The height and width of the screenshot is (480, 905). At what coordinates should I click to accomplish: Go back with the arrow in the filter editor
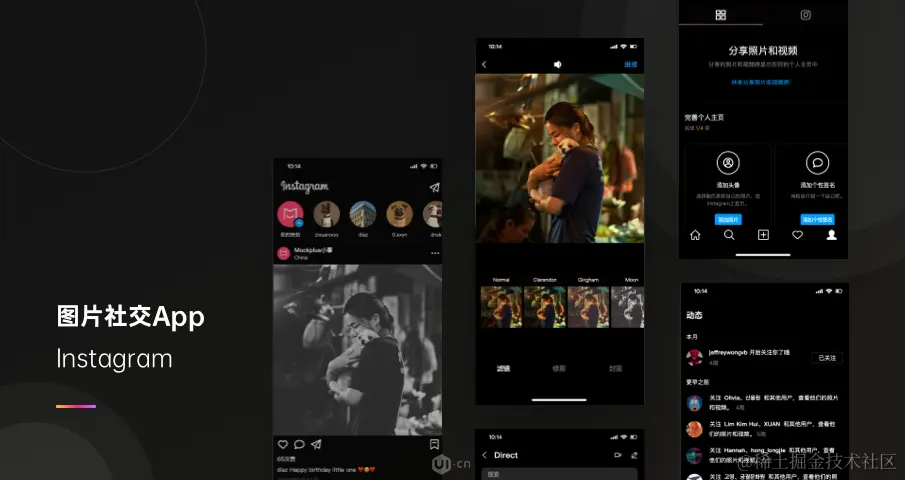[x=484, y=65]
